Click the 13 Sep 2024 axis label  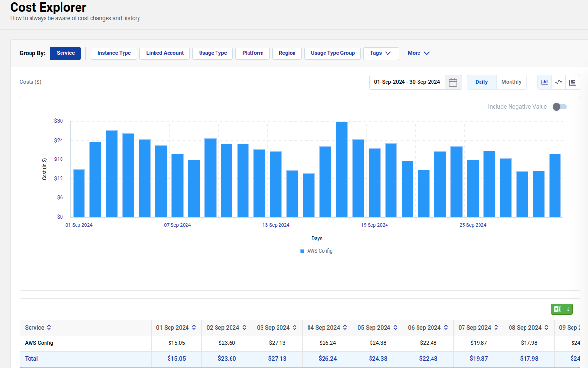(276, 225)
